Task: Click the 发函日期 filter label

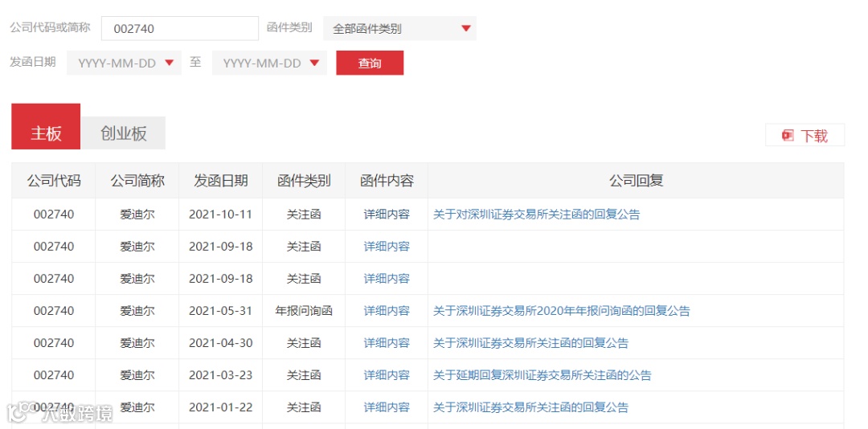Action: (x=33, y=61)
